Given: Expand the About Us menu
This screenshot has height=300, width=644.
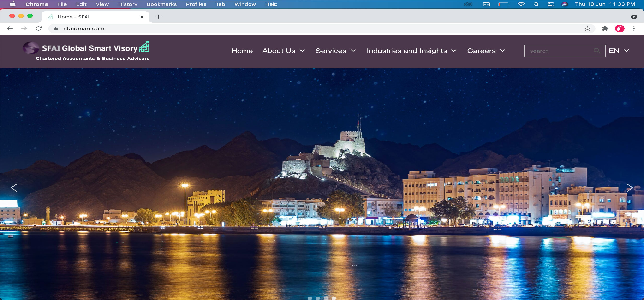Looking at the screenshot, I should coord(284,51).
